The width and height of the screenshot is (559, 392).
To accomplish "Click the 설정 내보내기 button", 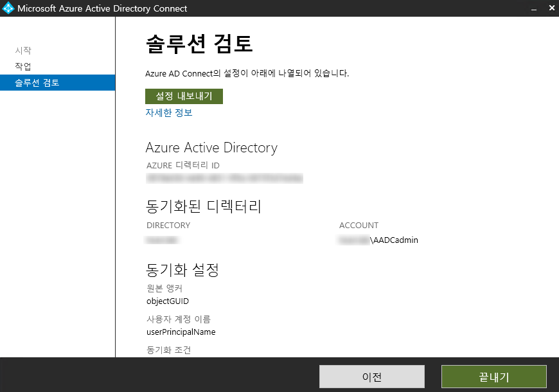I will (184, 96).
